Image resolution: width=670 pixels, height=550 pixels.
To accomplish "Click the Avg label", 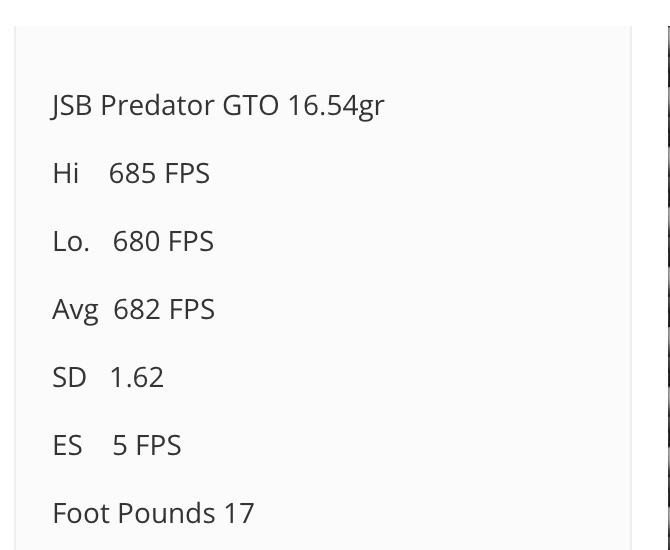I will click(x=75, y=310).
